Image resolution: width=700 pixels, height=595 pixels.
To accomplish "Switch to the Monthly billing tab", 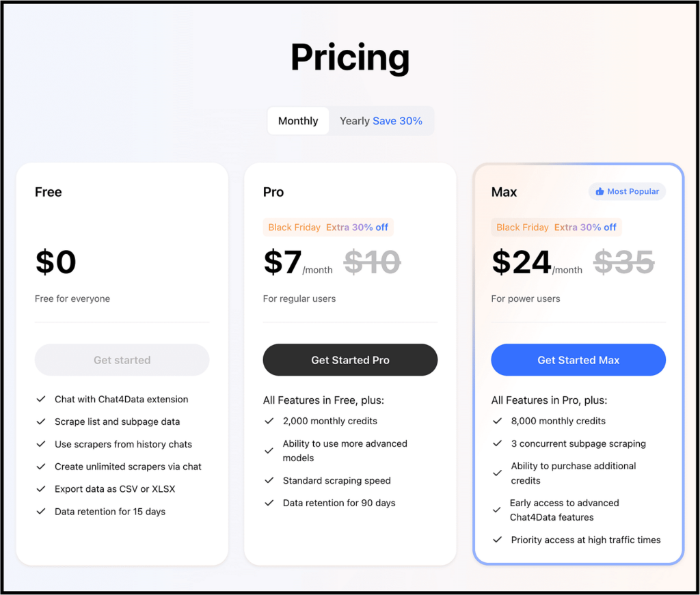I will point(298,120).
